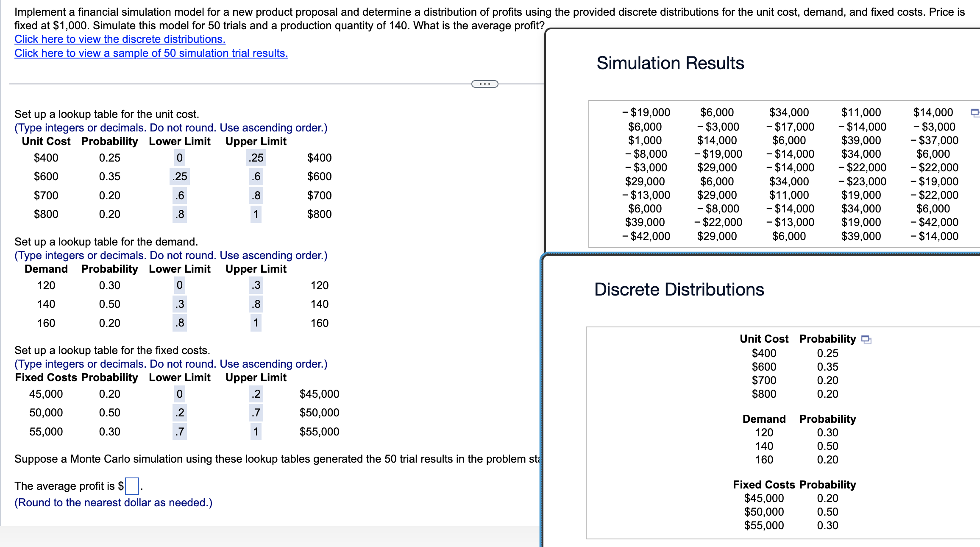Select the 1 upper limit cell in unit cost table
980x547 pixels.
[x=256, y=214]
